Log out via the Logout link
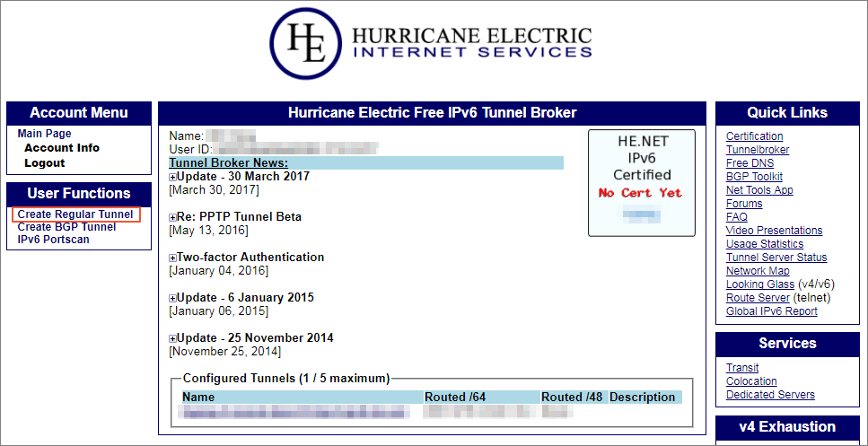 (44, 163)
